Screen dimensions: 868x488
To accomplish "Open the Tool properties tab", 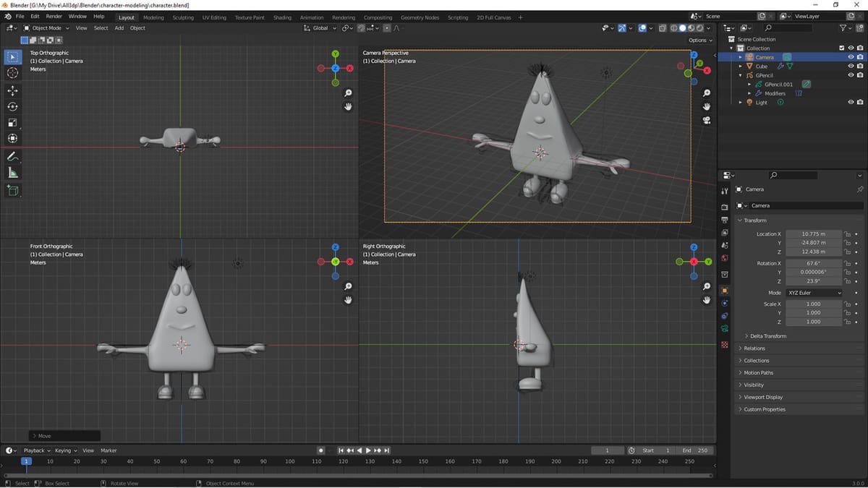I will [725, 191].
